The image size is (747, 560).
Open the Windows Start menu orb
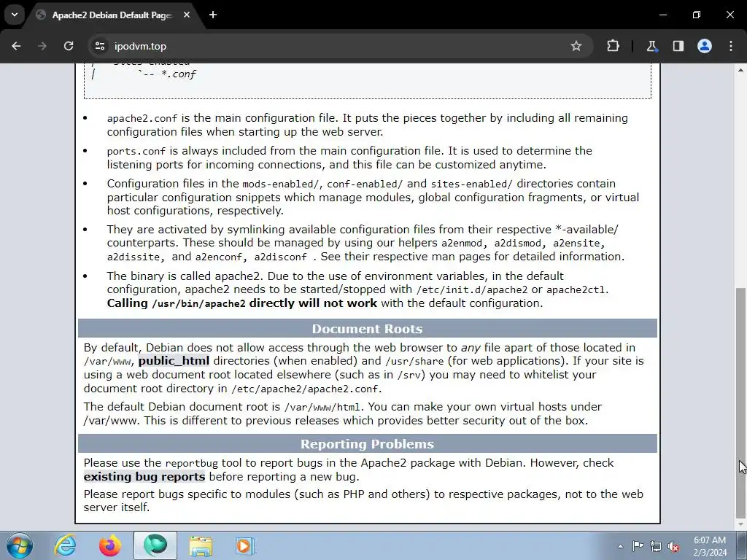point(20,545)
